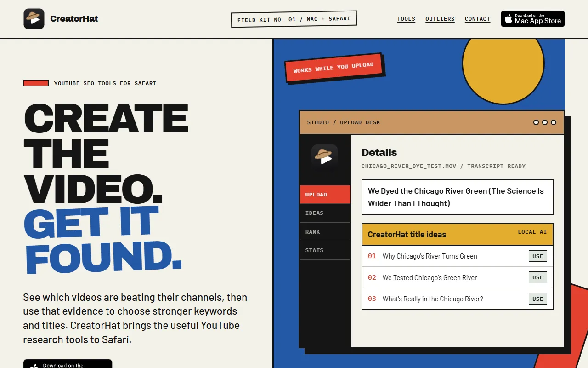Open the Rank tab in sidebar
Image resolution: width=588 pixels, height=368 pixels.
pyautogui.click(x=325, y=232)
